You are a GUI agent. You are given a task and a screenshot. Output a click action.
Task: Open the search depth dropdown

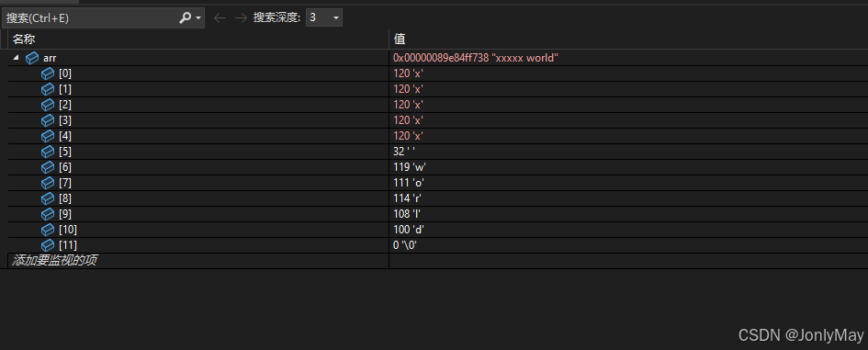pyautogui.click(x=324, y=17)
